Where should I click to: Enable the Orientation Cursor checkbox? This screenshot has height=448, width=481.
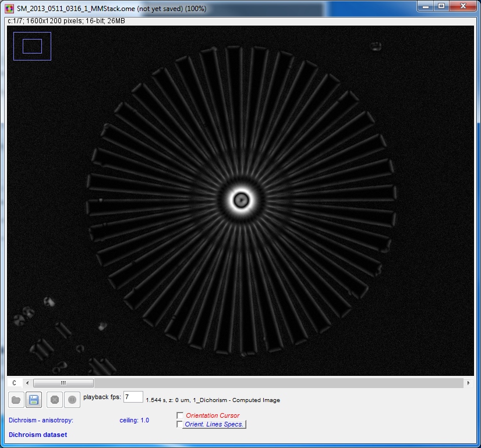[x=180, y=415]
